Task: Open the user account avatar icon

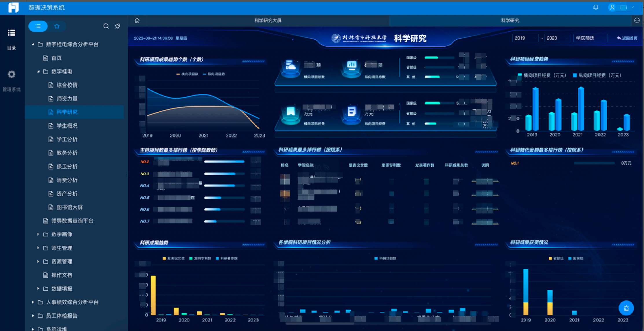Action: point(612,7)
